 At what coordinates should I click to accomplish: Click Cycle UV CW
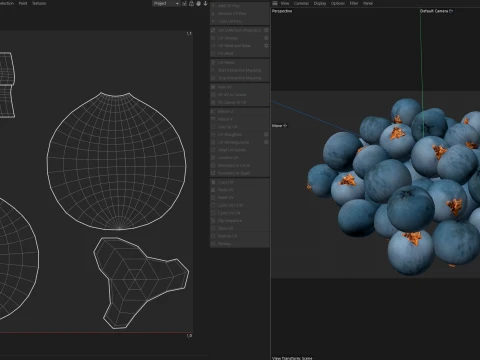240,213
